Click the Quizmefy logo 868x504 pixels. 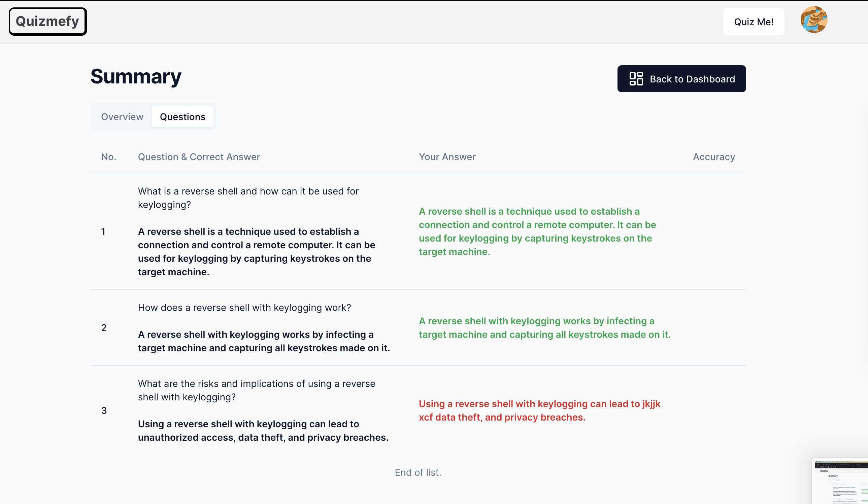[47, 21]
